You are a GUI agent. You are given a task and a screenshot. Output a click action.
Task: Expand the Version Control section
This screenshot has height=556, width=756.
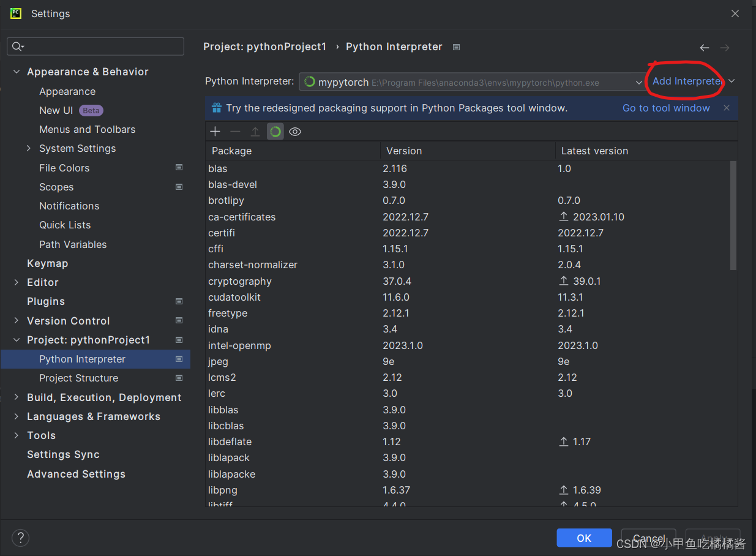point(17,320)
